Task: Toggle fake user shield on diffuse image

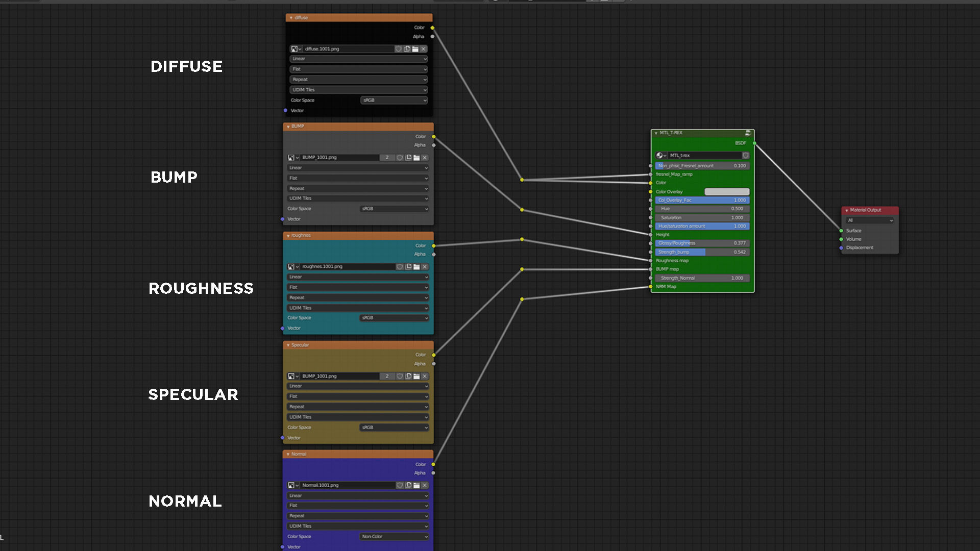Action: click(399, 49)
